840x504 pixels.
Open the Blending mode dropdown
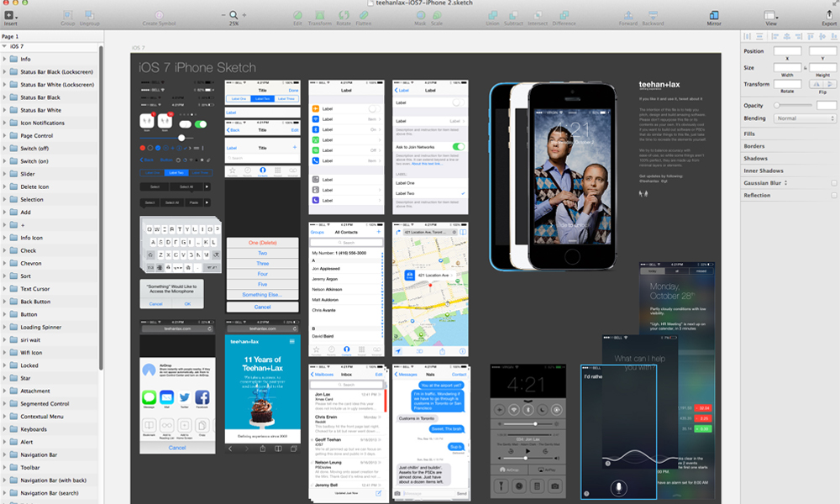tap(805, 118)
